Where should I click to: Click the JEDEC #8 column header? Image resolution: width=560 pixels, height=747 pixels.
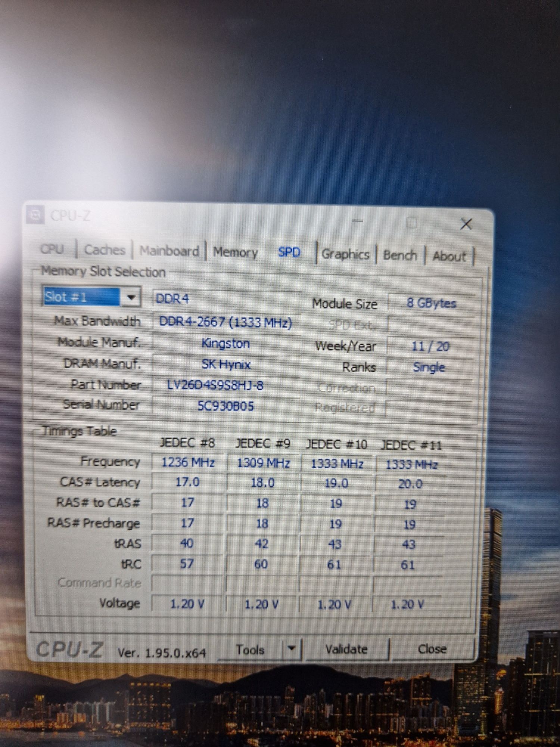tap(187, 443)
